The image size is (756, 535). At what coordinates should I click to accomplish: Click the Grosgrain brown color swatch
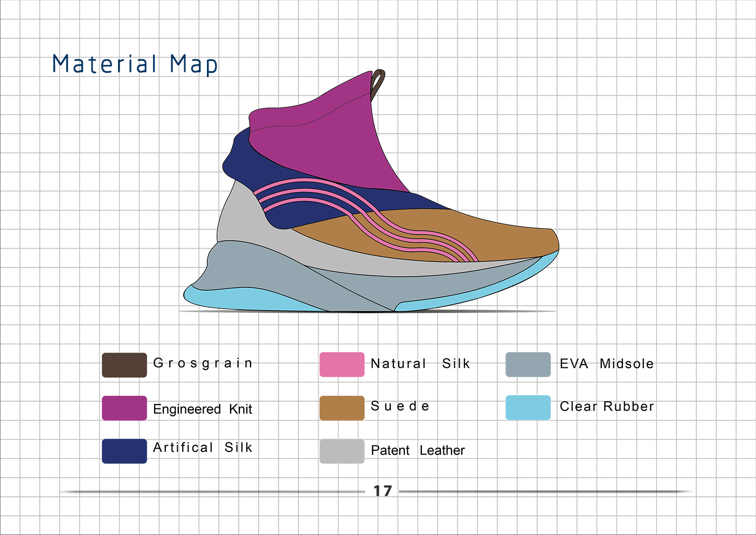point(124,365)
